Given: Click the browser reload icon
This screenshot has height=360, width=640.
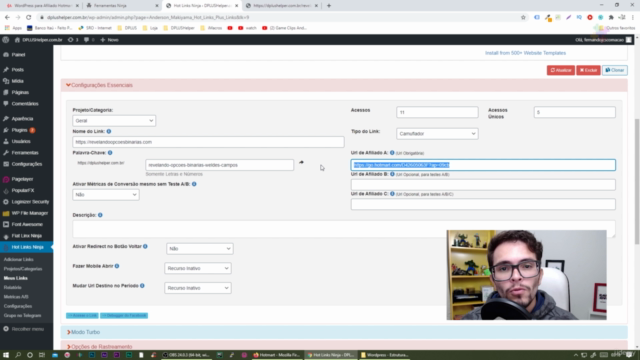Looking at the screenshot, I should (x=29, y=17).
